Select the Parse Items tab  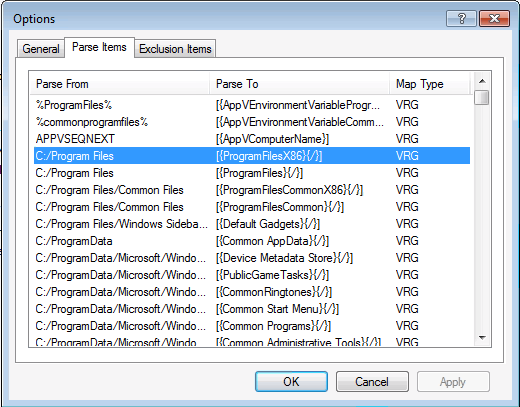99,47
